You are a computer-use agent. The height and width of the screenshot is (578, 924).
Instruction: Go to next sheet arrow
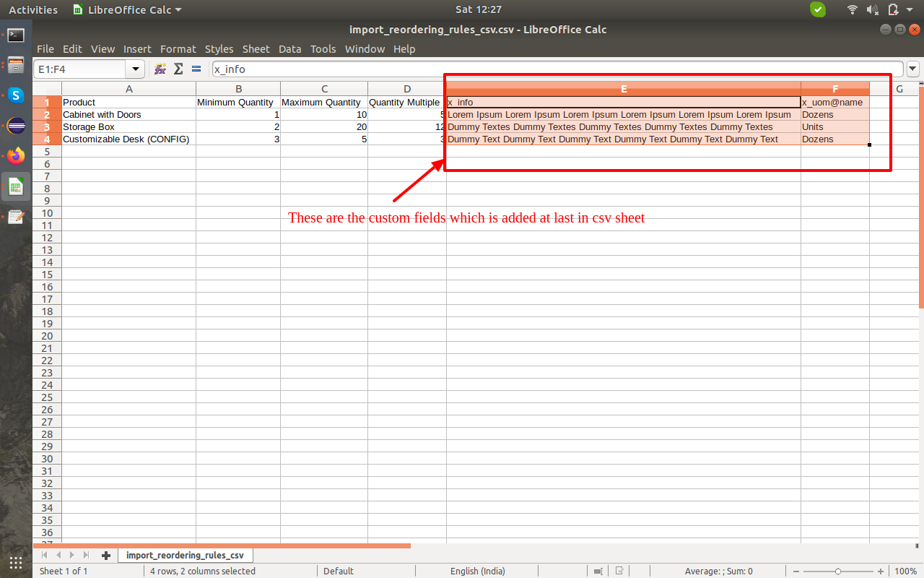click(71, 556)
